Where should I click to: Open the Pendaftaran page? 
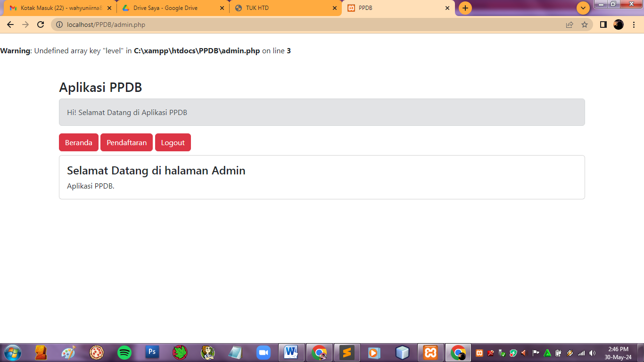(126, 142)
